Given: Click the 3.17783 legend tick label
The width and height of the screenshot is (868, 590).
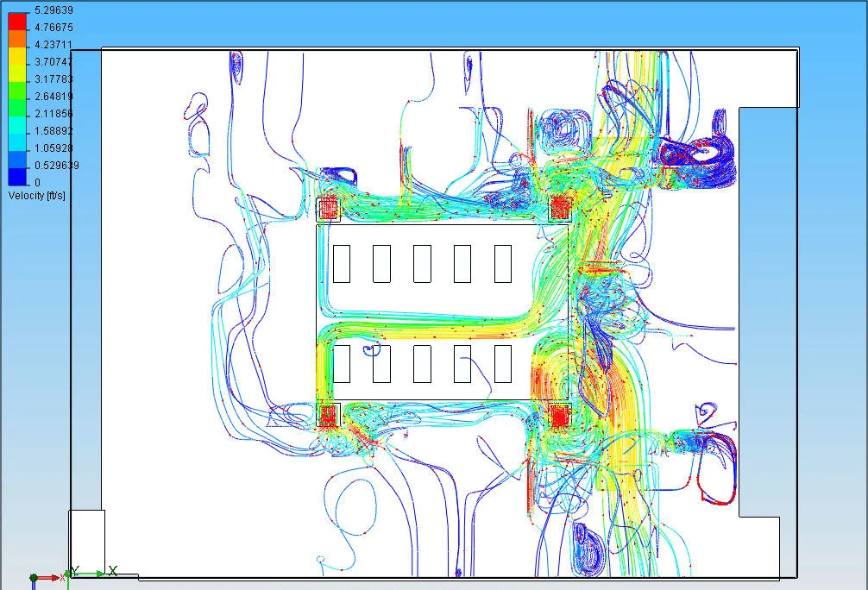Looking at the screenshot, I should coord(53,78).
